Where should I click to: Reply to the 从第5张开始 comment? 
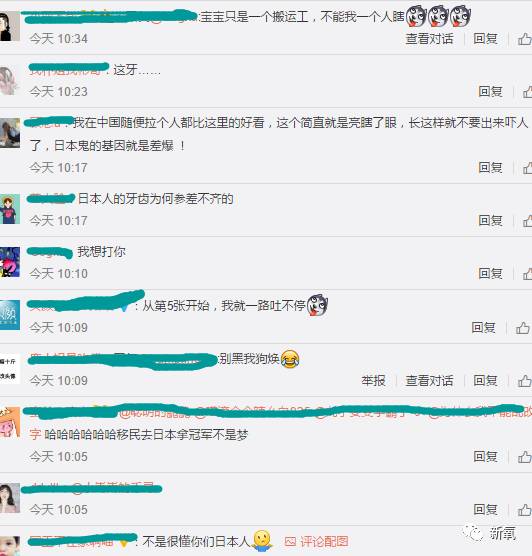[x=483, y=328]
